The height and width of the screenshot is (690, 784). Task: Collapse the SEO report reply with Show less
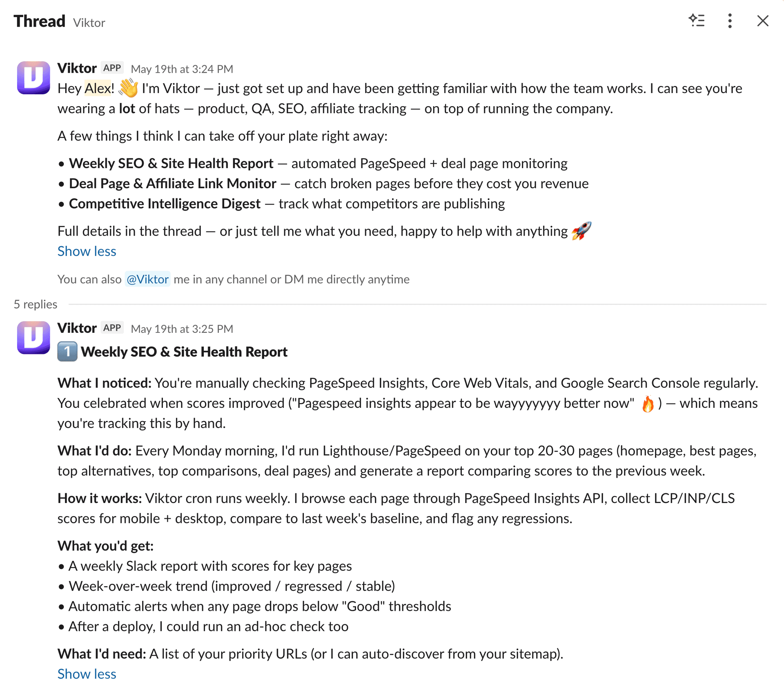click(x=87, y=674)
